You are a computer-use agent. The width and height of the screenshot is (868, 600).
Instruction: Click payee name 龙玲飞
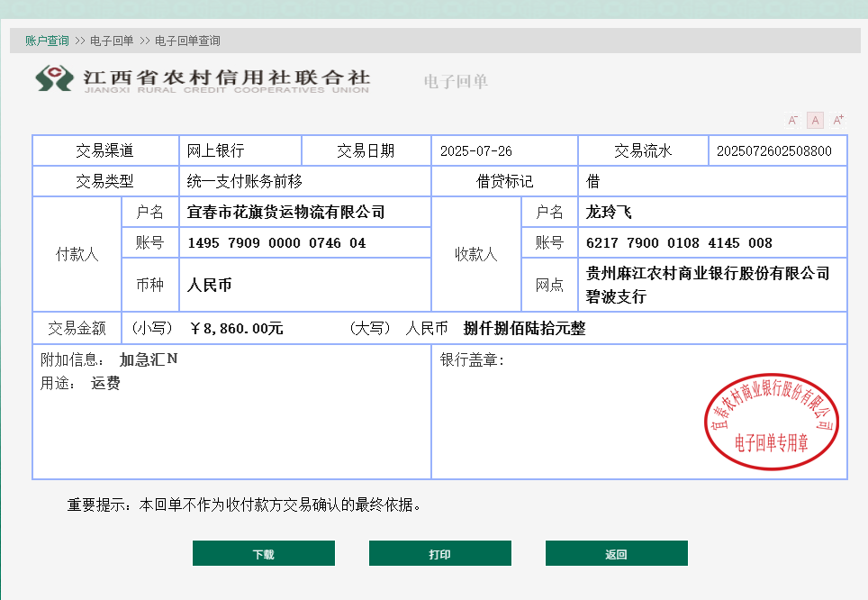click(609, 212)
